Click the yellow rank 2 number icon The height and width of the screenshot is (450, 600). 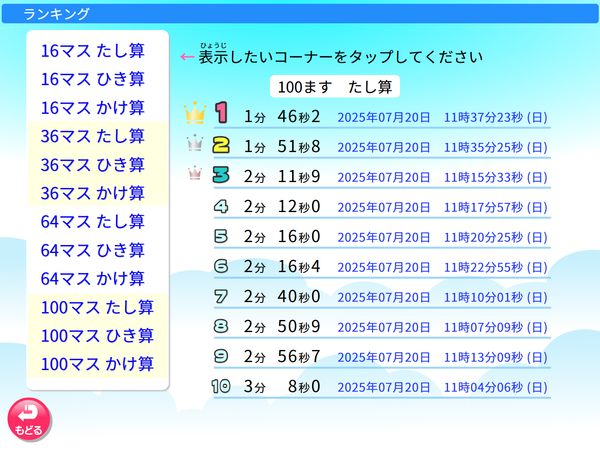(x=221, y=145)
